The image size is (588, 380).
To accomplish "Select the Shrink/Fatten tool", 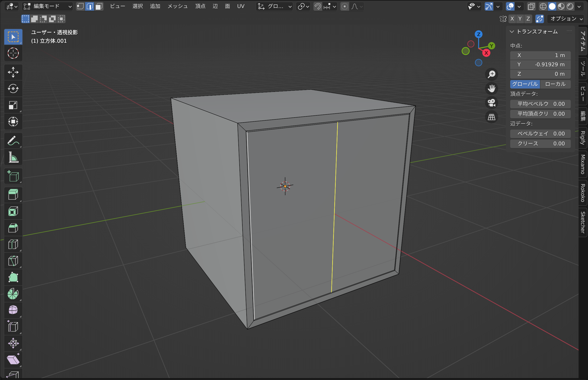I will pyautogui.click(x=13, y=343).
